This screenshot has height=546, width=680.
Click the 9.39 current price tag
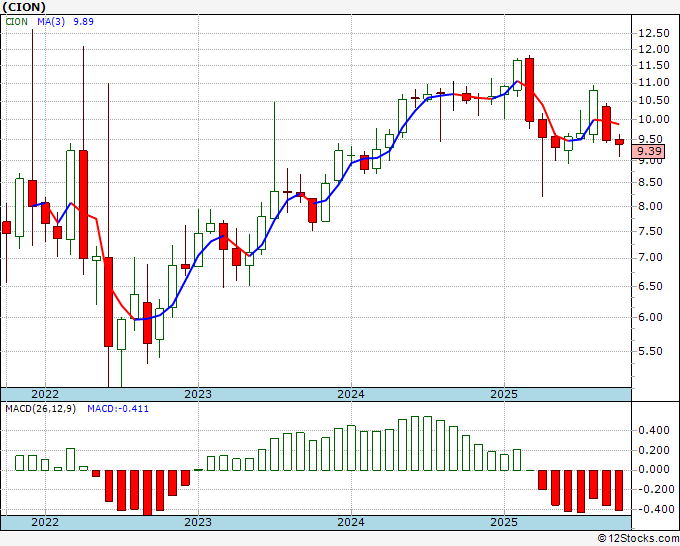click(x=649, y=151)
